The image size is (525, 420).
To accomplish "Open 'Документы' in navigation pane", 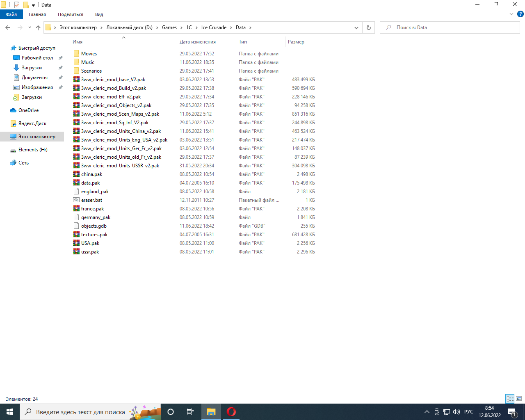I will [x=34, y=78].
